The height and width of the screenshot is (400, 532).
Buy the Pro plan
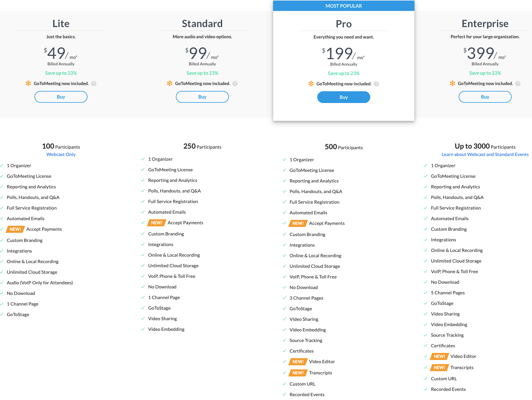344,97
